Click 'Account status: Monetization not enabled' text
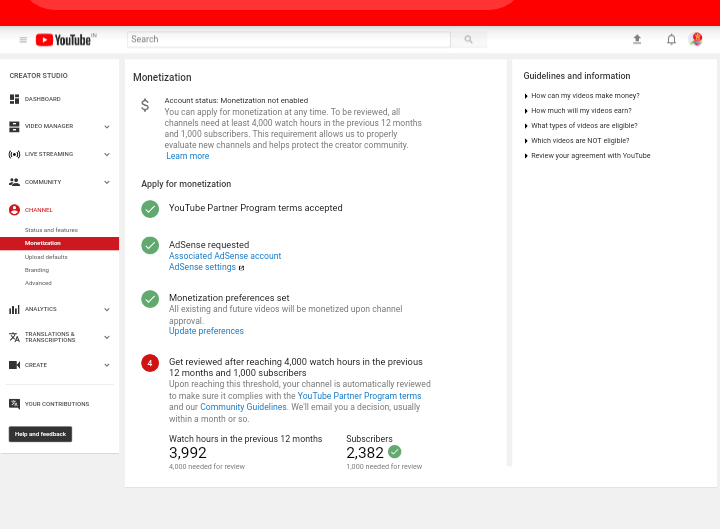This screenshot has width=720, height=529. click(x=236, y=101)
